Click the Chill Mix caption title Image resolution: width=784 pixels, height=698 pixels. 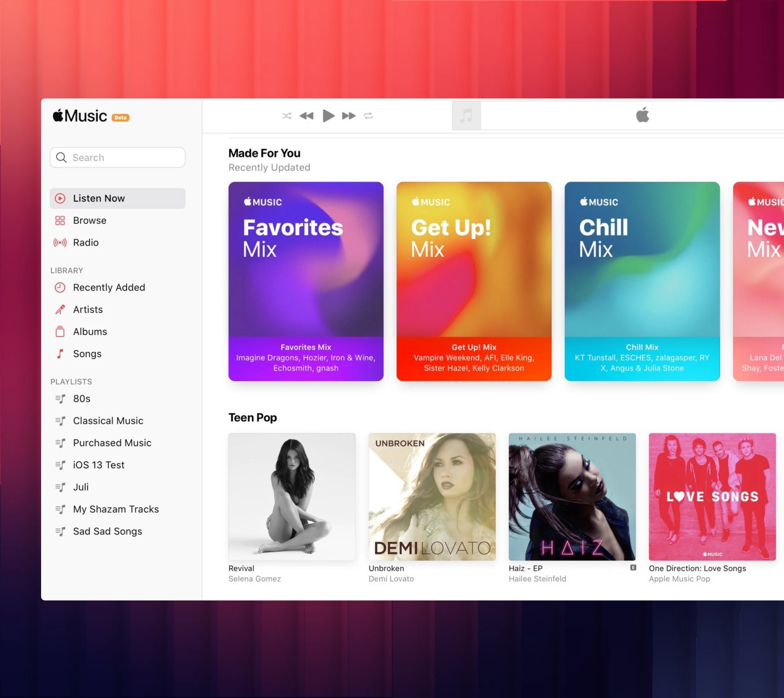(642, 347)
